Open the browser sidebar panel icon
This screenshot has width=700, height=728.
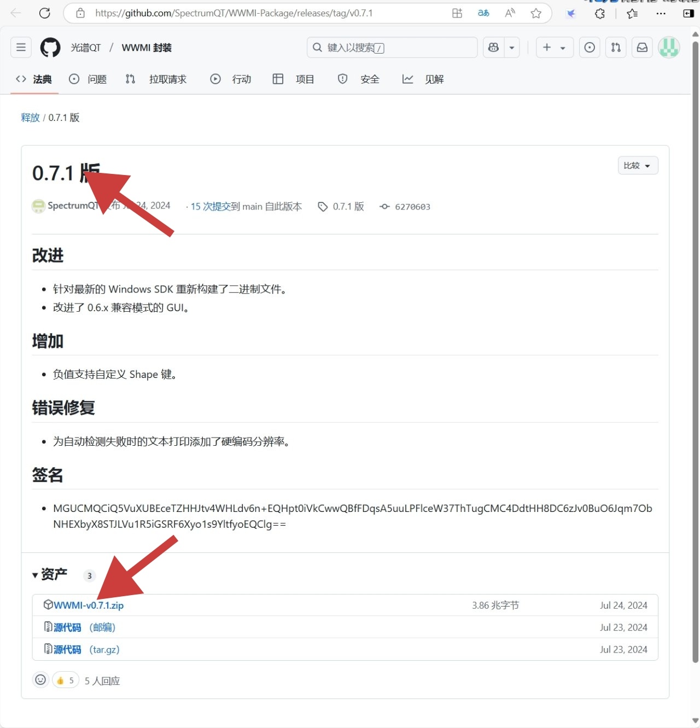click(689, 14)
